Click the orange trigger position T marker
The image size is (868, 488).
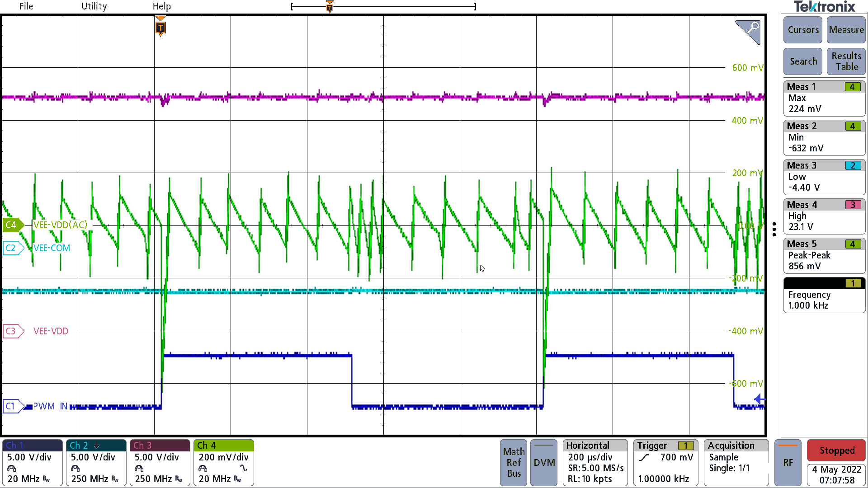click(x=160, y=28)
